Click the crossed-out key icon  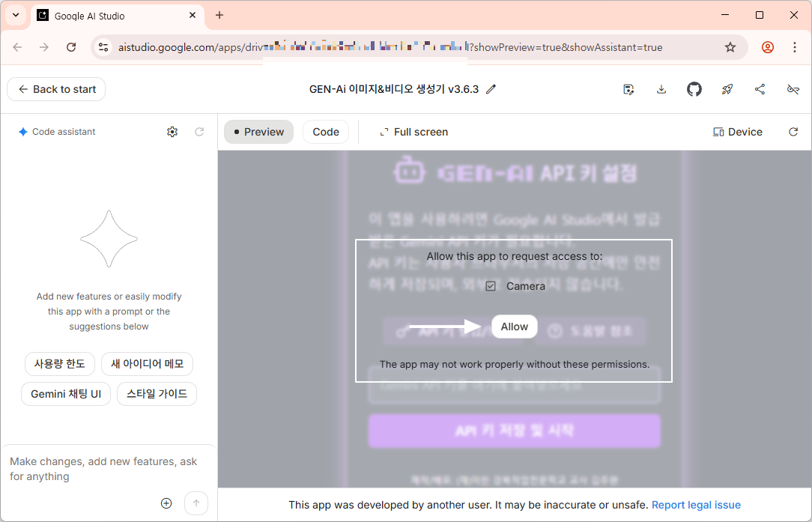click(793, 89)
